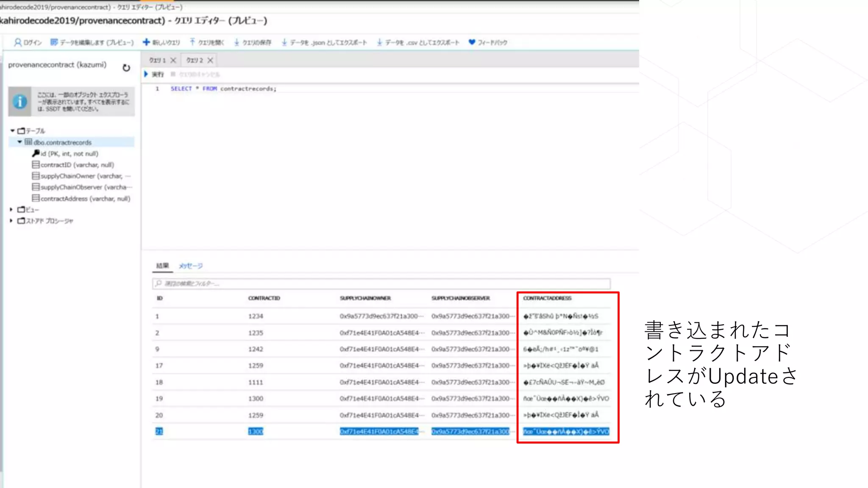This screenshot has height=488, width=868.
Task: Collapse the Tables (テーブル) tree folder
Action: (13, 131)
